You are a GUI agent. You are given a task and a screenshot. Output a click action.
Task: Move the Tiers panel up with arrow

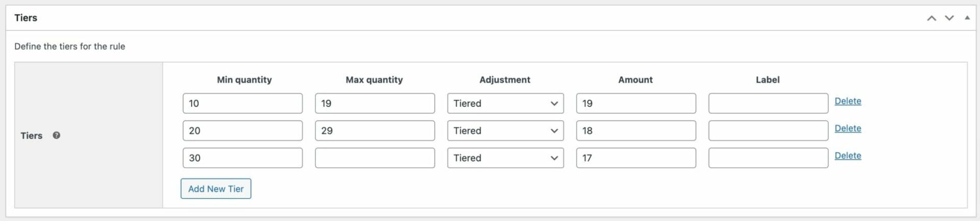(x=932, y=18)
